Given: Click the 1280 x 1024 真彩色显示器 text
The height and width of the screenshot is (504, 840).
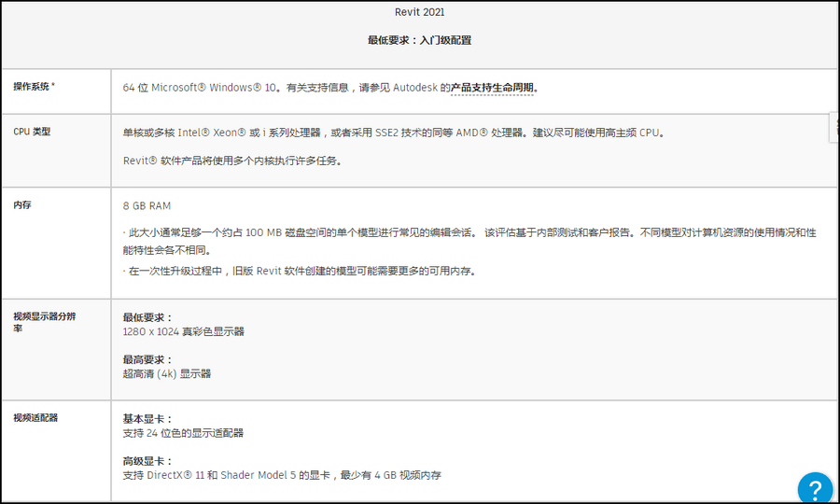Looking at the screenshot, I should [183, 331].
